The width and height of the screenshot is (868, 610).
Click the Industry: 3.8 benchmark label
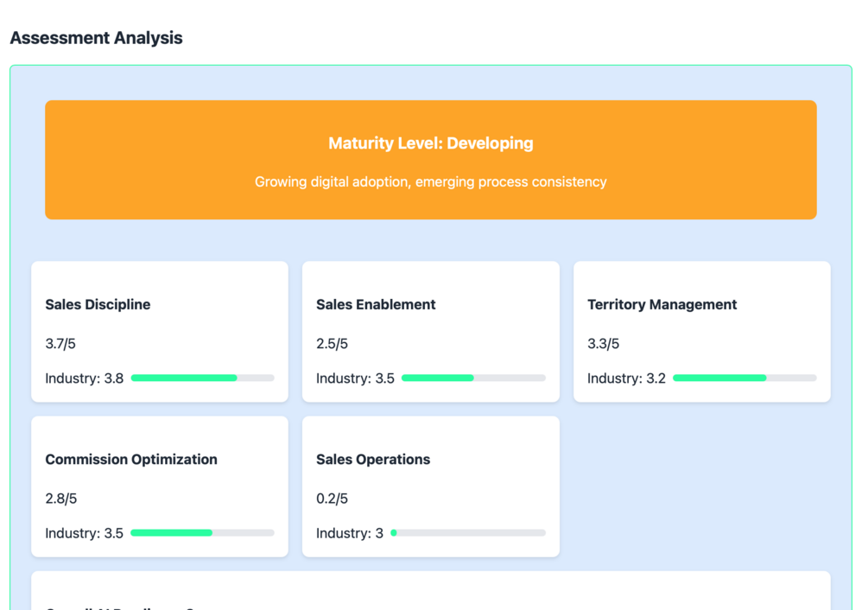pos(85,378)
